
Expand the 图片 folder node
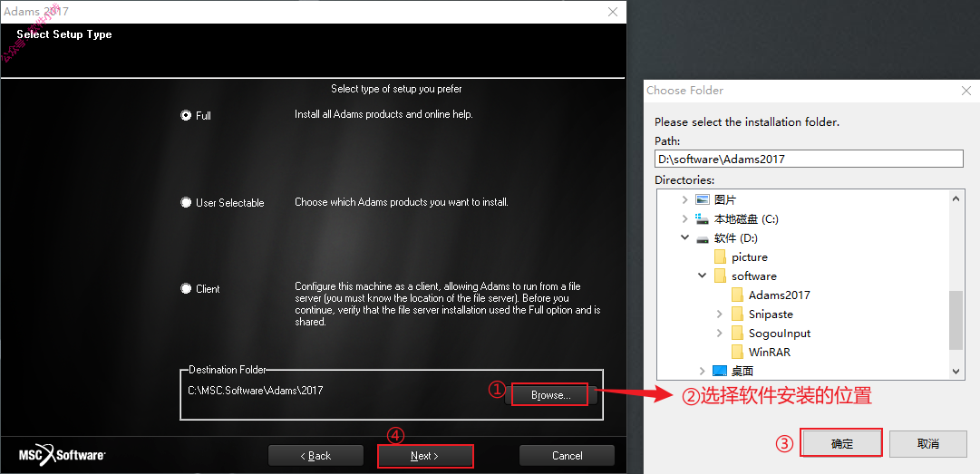pos(685,200)
